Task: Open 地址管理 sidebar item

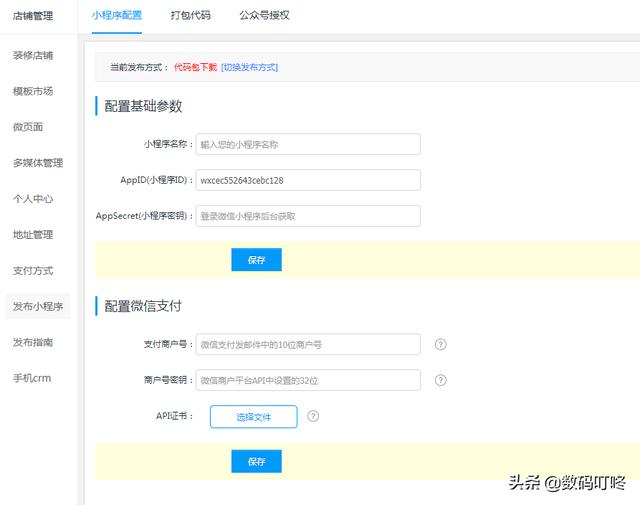Action: pos(33,235)
